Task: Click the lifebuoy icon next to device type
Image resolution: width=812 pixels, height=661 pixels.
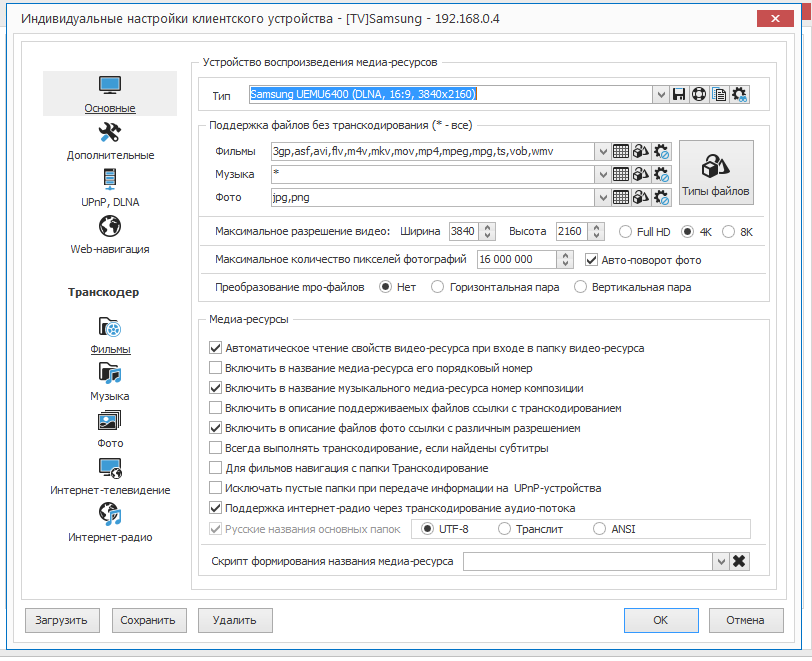Action: click(x=699, y=94)
